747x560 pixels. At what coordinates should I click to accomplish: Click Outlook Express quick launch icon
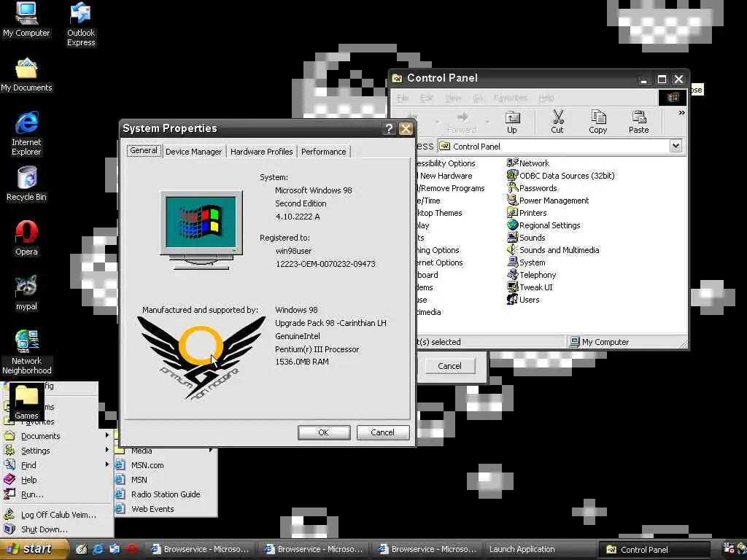(115, 549)
